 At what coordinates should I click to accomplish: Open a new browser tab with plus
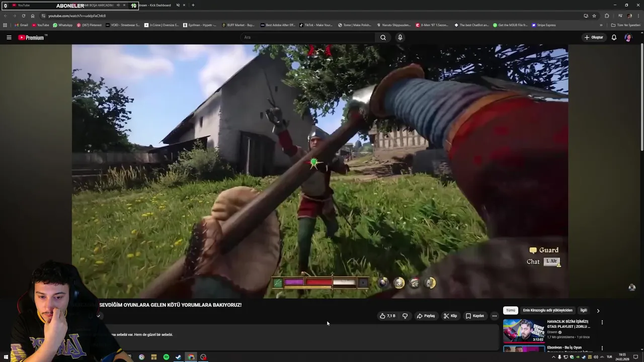[193, 5]
